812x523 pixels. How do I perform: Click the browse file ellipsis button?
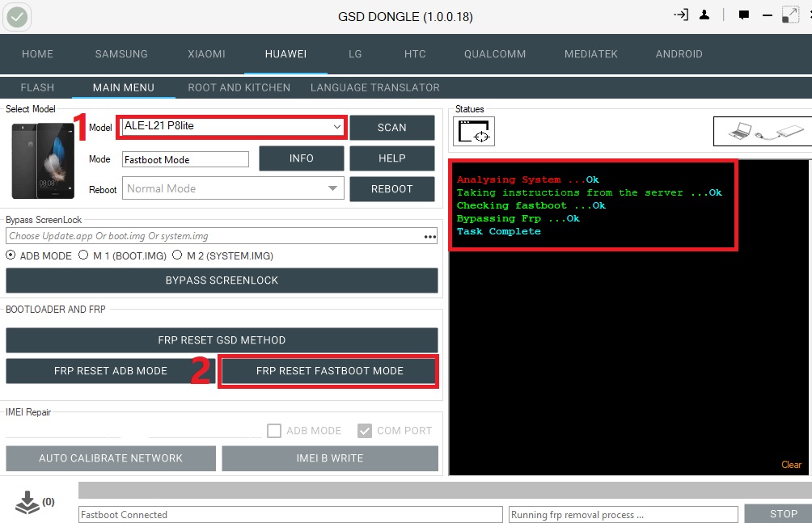tap(429, 237)
